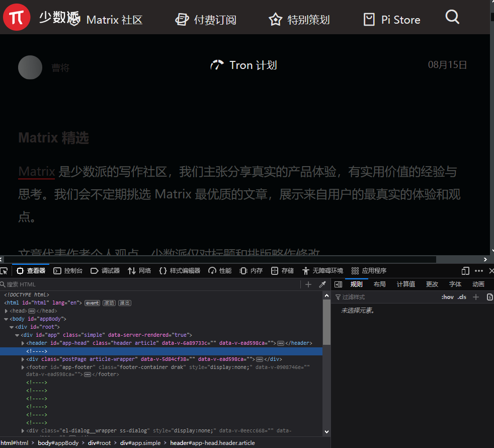Select the 规则 rules tab
Viewport: 494px width, 448px height.
pos(357,284)
